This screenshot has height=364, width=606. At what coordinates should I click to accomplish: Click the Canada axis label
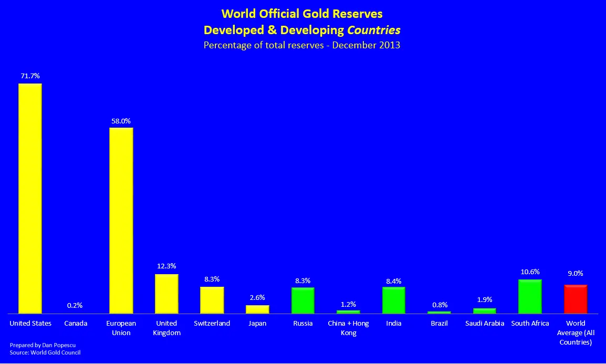click(x=76, y=323)
